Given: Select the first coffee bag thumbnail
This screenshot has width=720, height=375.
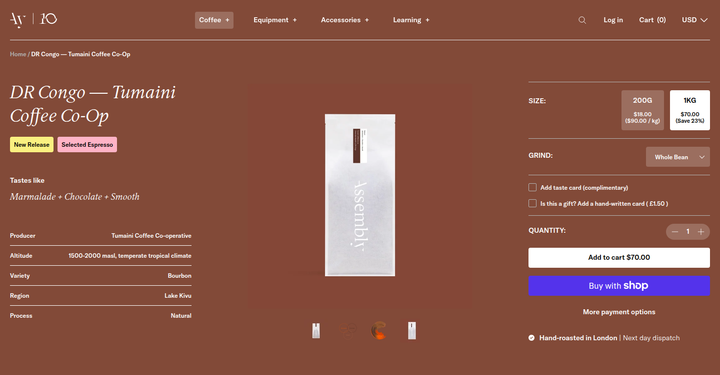Looking at the screenshot, I should (316, 330).
